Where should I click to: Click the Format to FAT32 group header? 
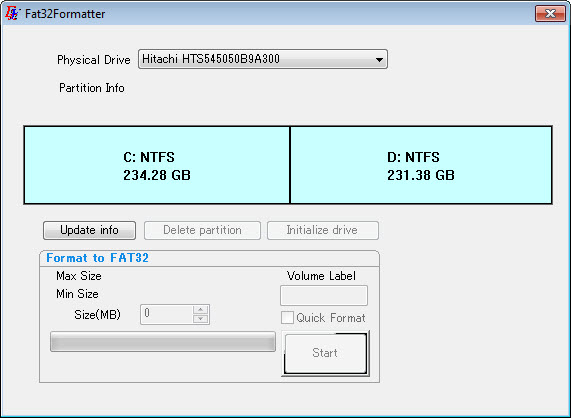click(98, 258)
